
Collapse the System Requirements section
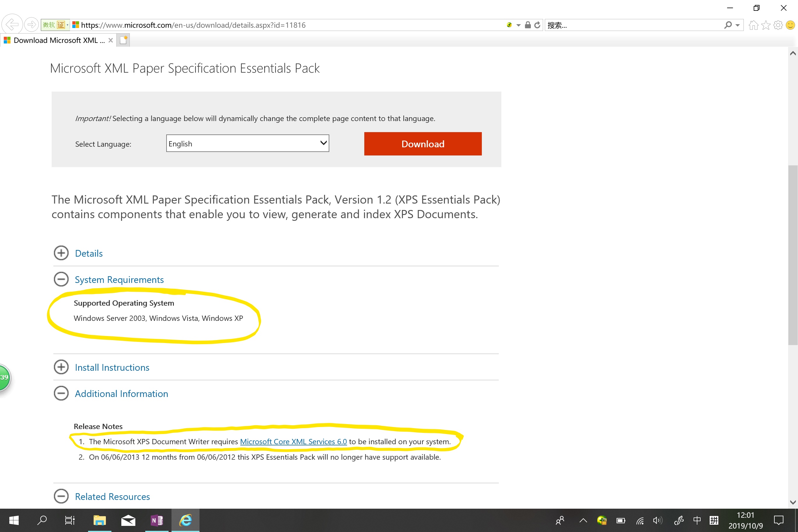(61, 279)
